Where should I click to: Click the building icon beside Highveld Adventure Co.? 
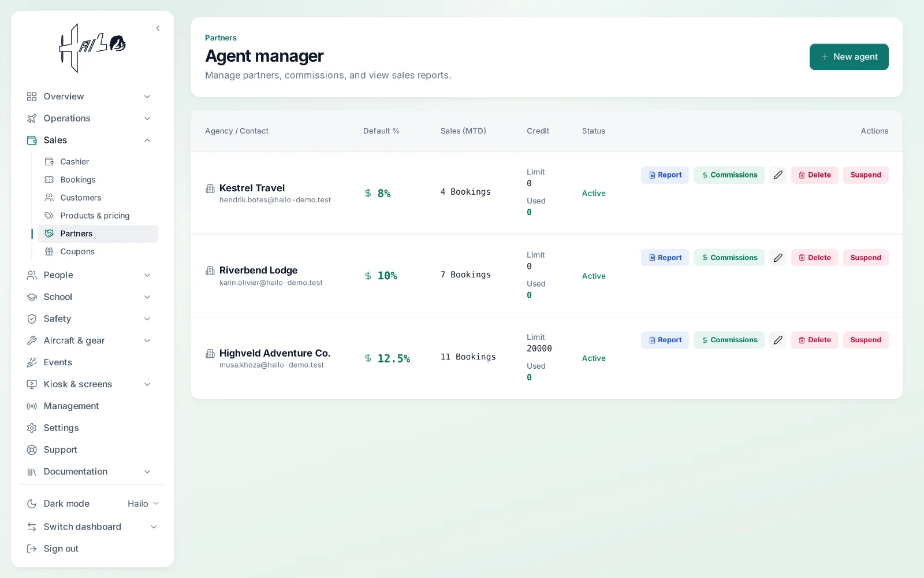[210, 353]
